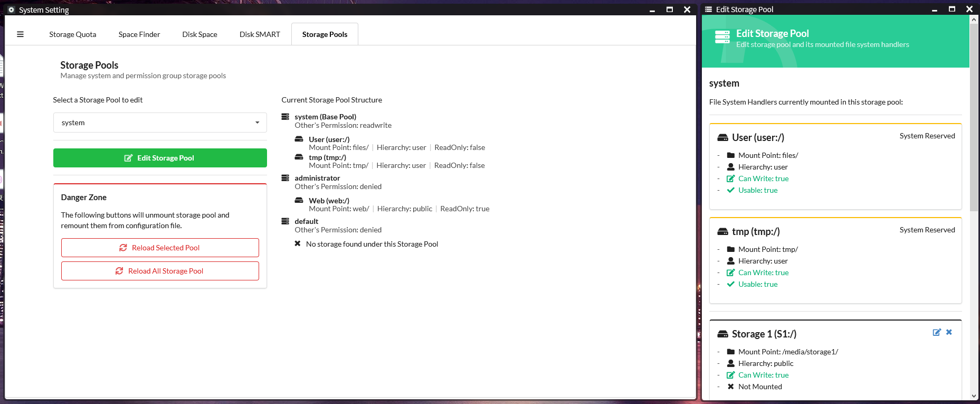This screenshot has height=404, width=980.
Task: Open the Disk SMART tab
Action: [x=260, y=34]
